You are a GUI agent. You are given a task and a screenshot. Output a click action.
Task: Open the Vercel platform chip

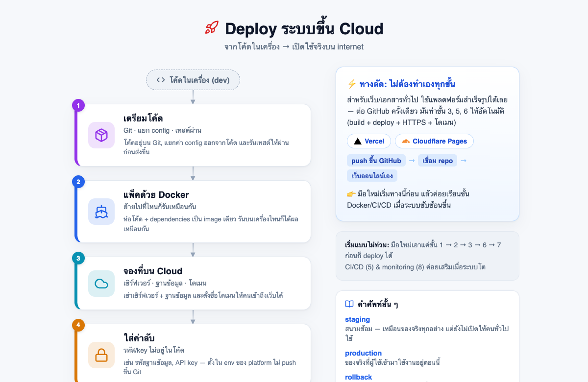pyautogui.click(x=369, y=141)
